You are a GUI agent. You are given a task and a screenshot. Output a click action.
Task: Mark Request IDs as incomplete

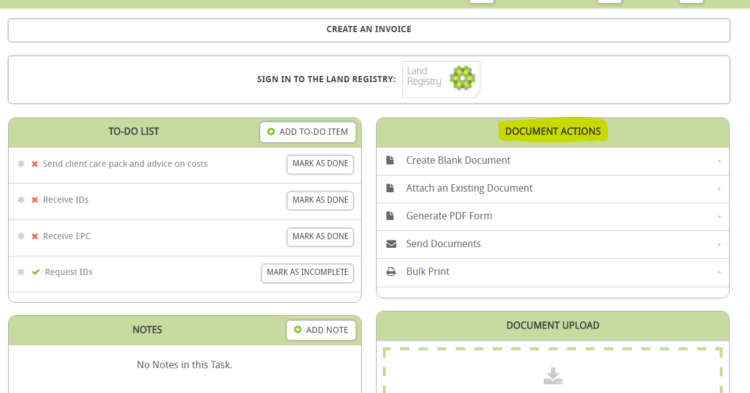click(x=307, y=273)
